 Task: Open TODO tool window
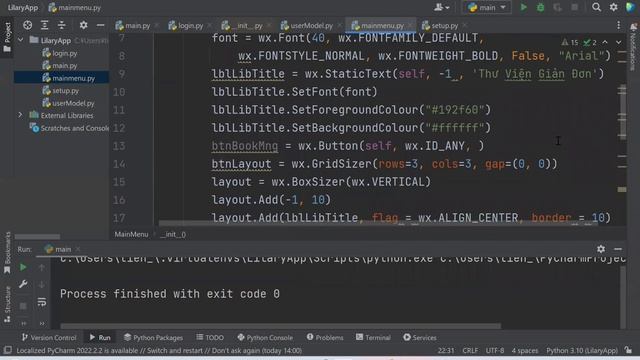click(x=210, y=337)
